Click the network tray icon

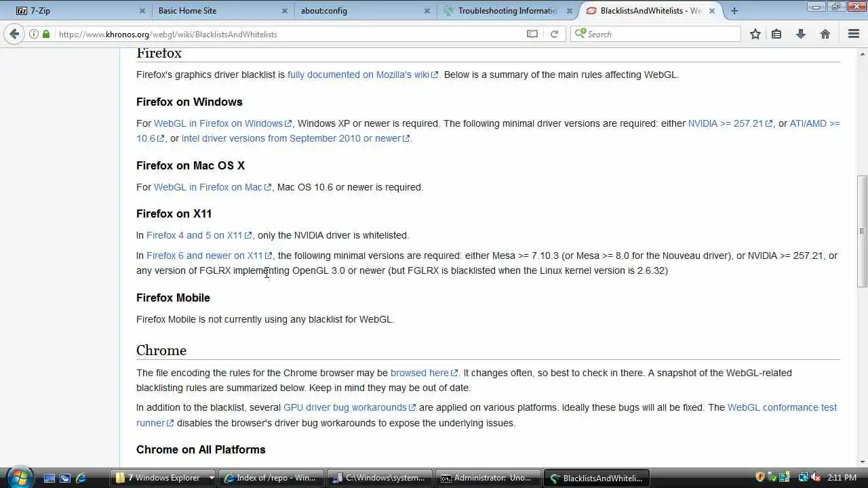tap(804, 477)
